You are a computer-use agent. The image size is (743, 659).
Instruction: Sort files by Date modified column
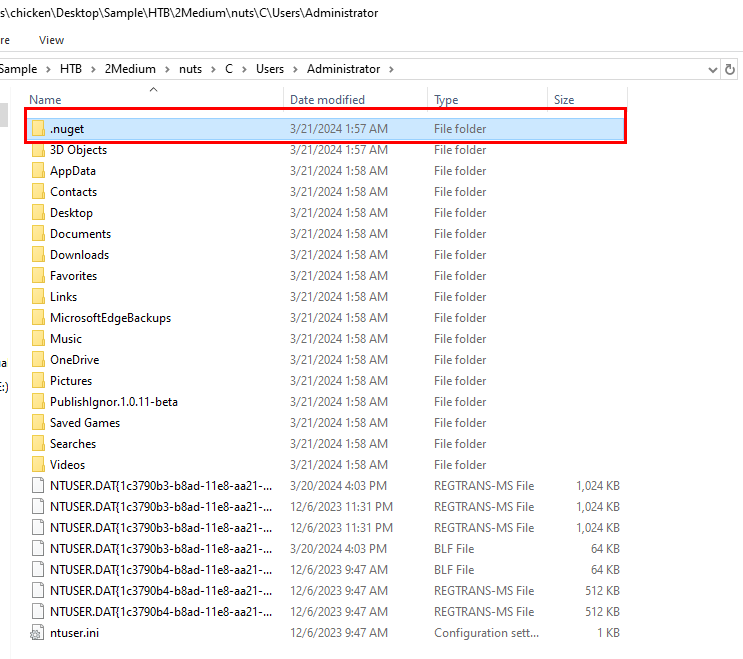pos(327,100)
